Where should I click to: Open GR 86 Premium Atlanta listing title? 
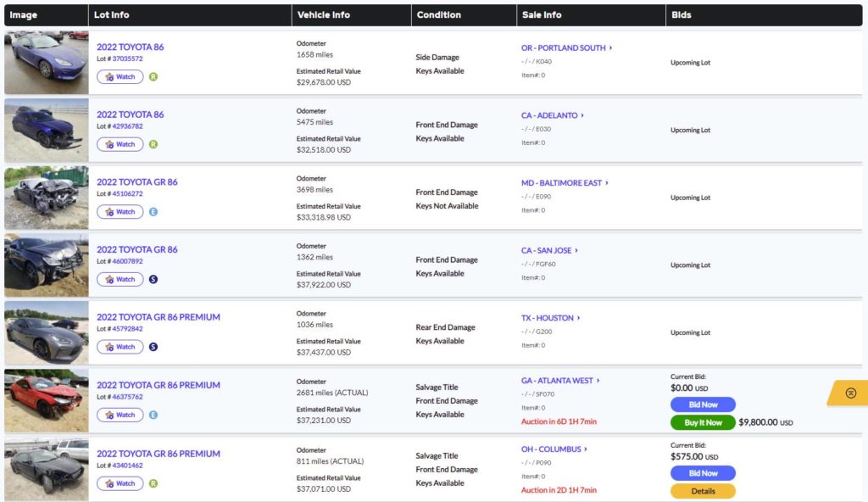coord(159,385)
